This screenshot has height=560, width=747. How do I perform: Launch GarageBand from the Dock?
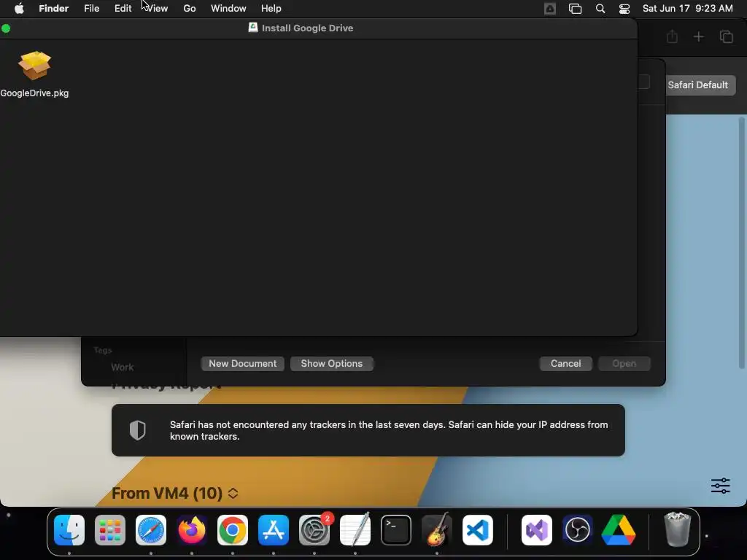[437, 530]
